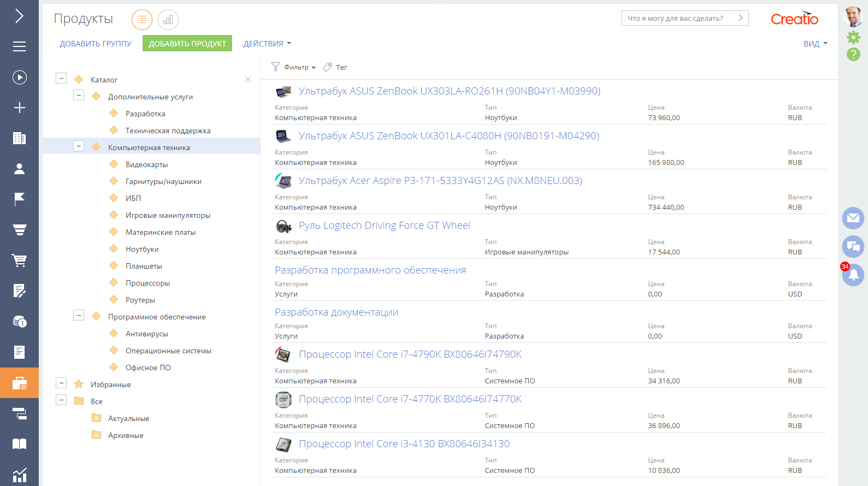Collapse Компьютерная техника node

pyautogui.click(x=79, y=146)
